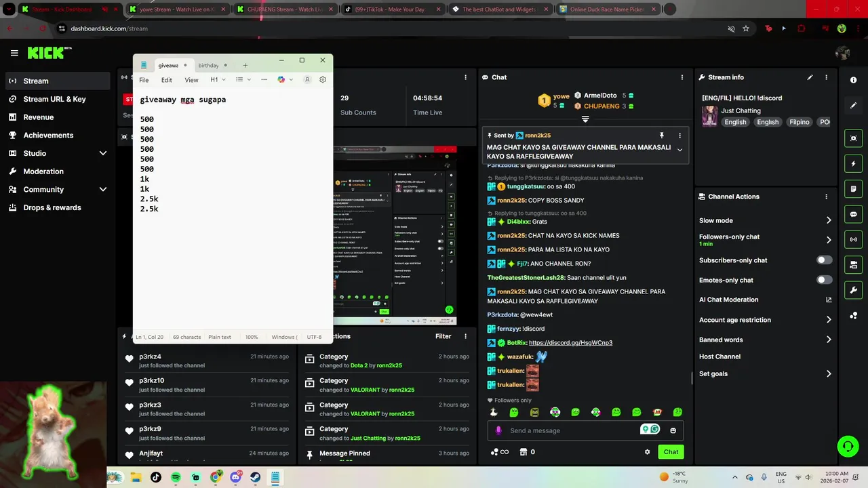Click ronn2k25 username in pinned message
The height and width of the screenshot is (488, 868).
pos(537,136)
